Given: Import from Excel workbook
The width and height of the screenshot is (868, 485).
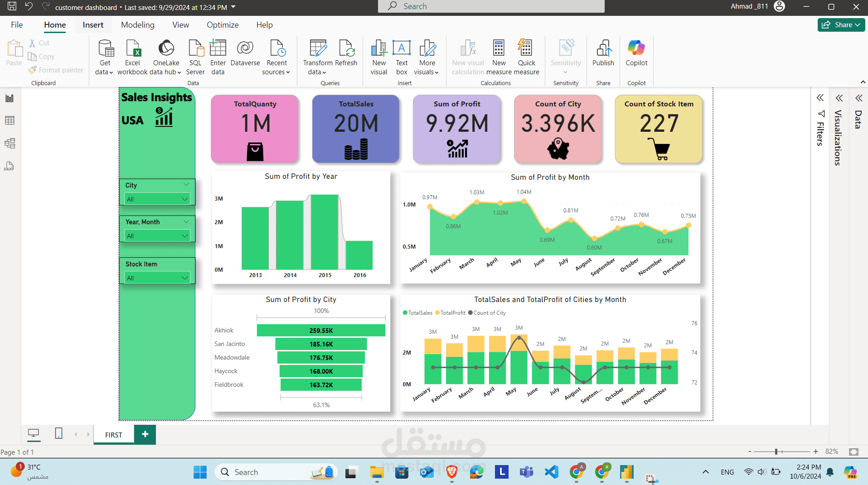Looking at the screenshot, I should point(132,57).
